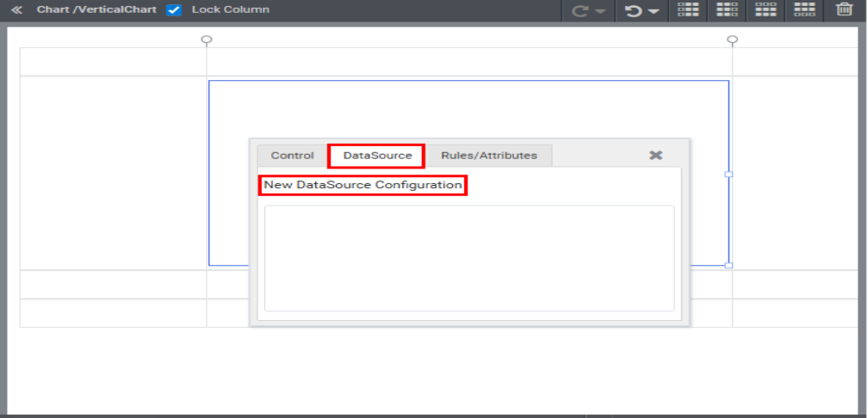Click the leftmost grid layout icon
868x418 pixels.
[x=687, y=10]
